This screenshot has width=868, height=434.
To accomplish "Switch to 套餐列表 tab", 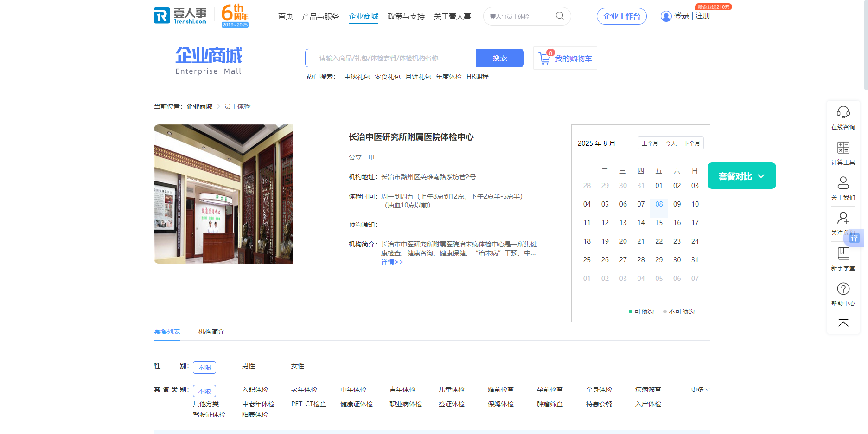I will point(167,332).
